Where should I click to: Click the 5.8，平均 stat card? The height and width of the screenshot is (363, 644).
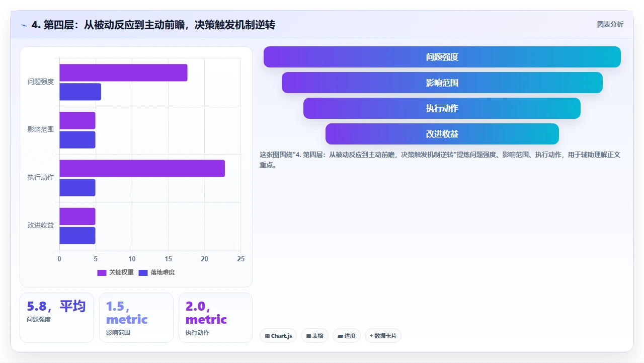(x=57, y=318)
